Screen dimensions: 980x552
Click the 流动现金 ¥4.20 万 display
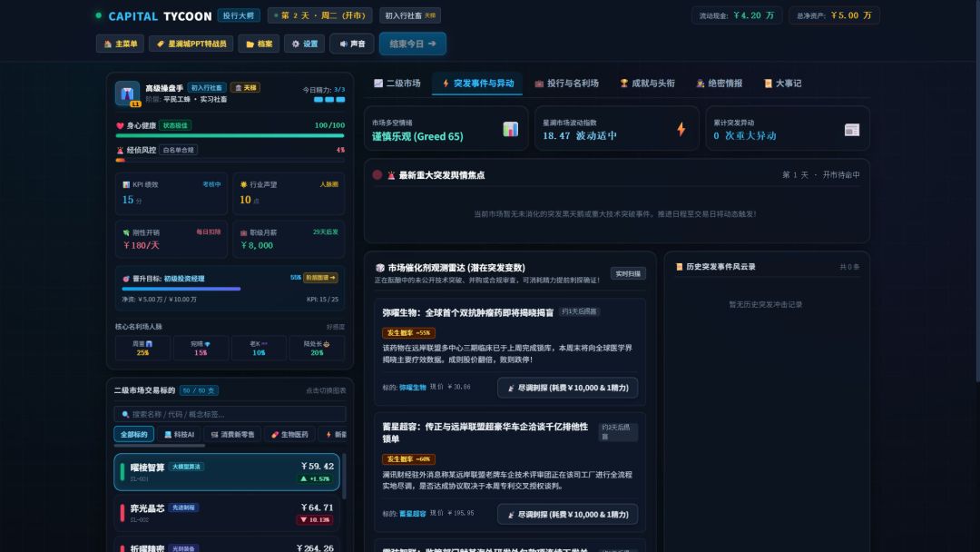click(736, 15)
